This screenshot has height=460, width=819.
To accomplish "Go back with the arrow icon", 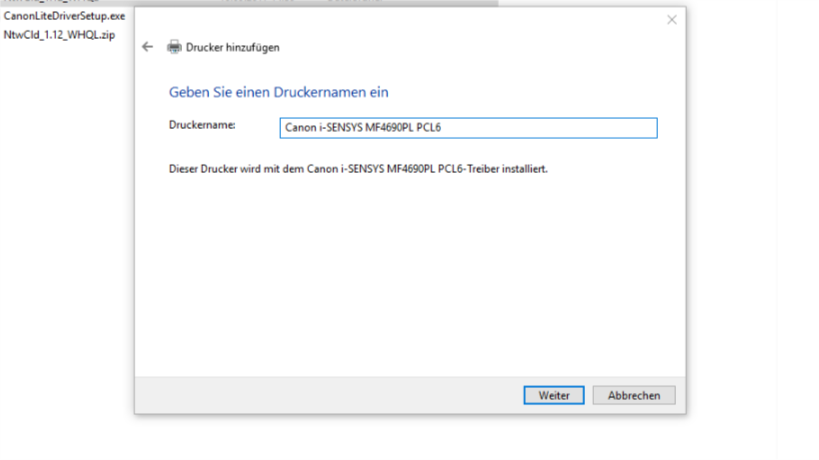I will click(147, 47).
